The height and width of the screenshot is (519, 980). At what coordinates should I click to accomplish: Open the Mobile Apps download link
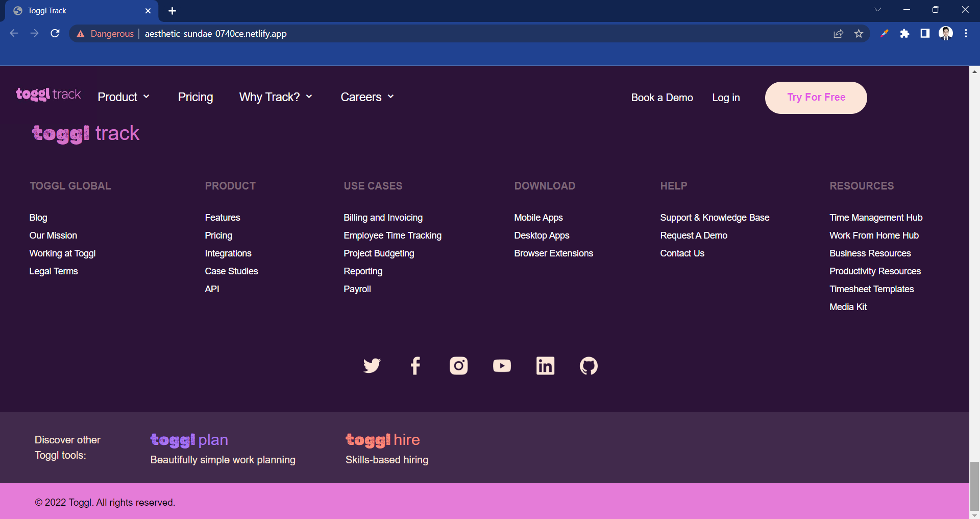tap(538, 218)
